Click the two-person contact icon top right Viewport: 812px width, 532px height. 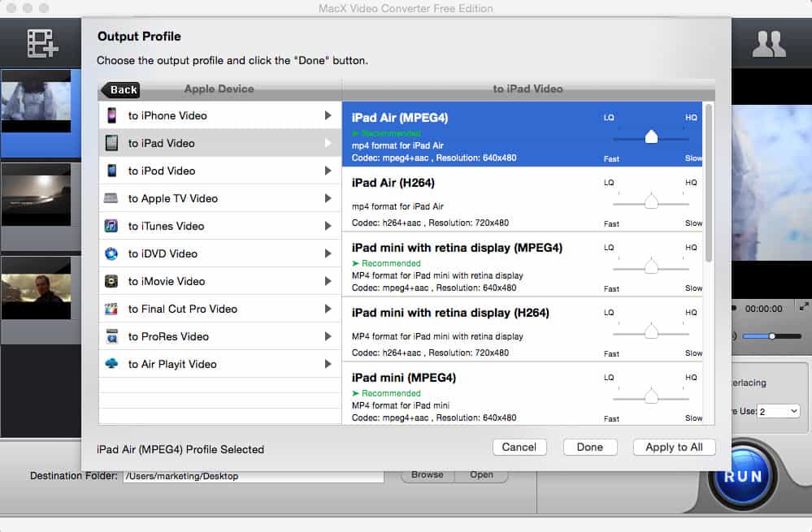coord(769,42)
